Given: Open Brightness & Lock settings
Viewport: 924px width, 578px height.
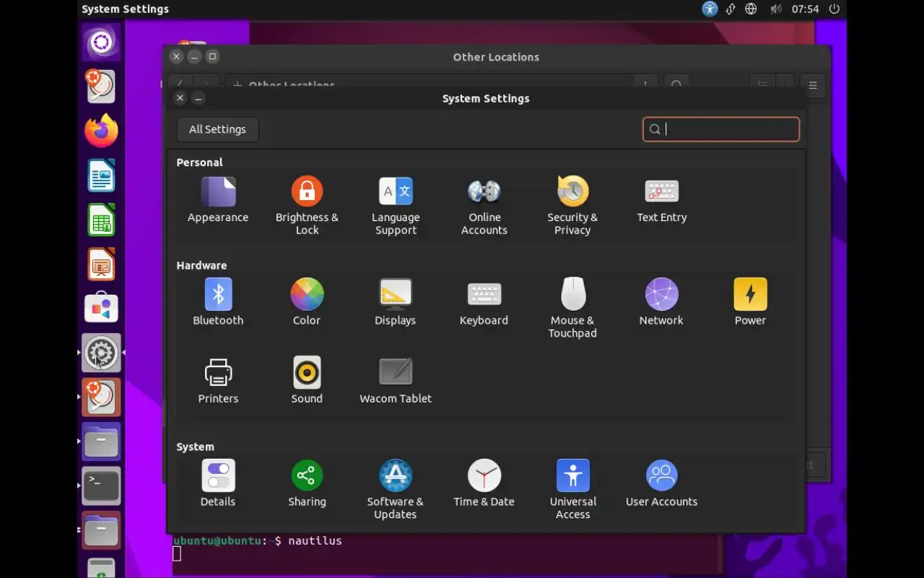Looking at the screenshot, I should (307, 206).
